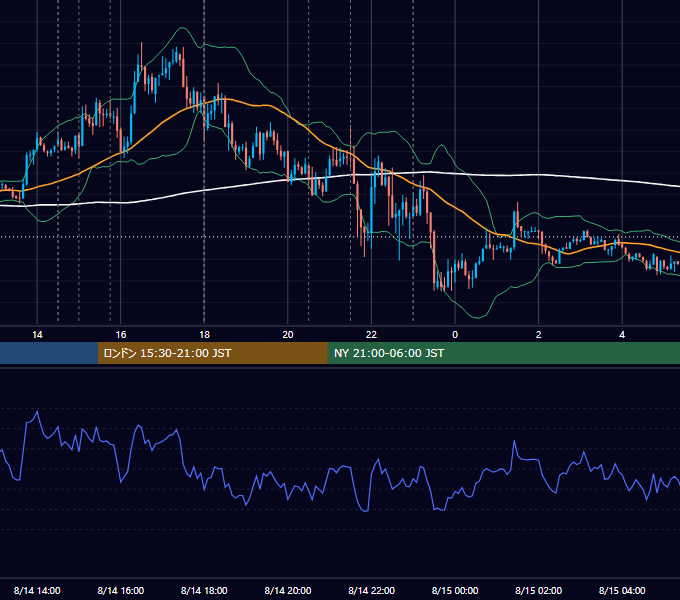Click hour label 22 on the price chart axis
680x600 pixels.
[x=371, y=334]
